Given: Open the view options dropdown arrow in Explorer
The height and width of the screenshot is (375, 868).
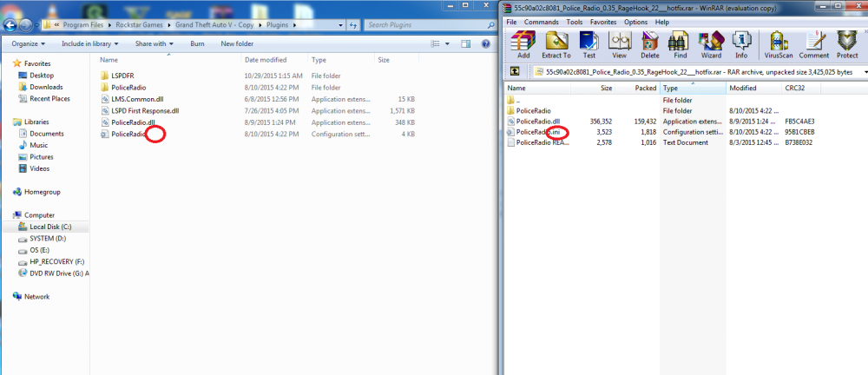Looking at the screenshot, I should 447,43.
